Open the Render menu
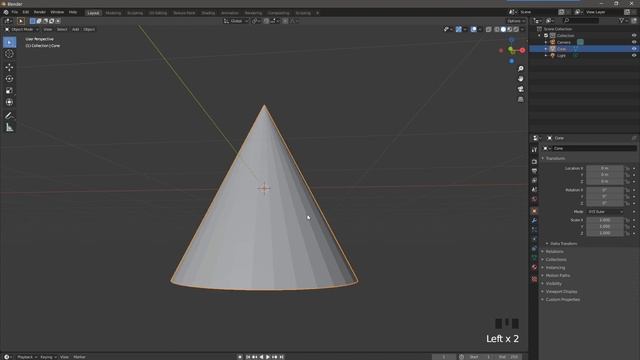 40,12
